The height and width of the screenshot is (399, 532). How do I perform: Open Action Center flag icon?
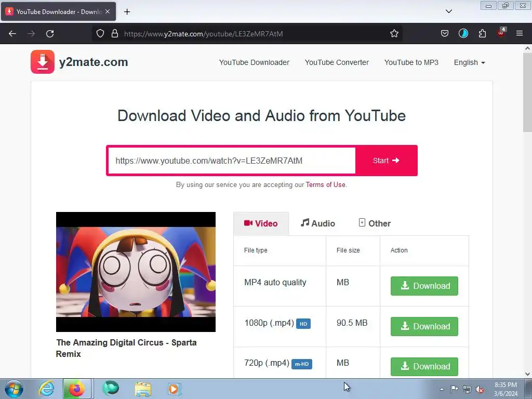tap(454, 389)
